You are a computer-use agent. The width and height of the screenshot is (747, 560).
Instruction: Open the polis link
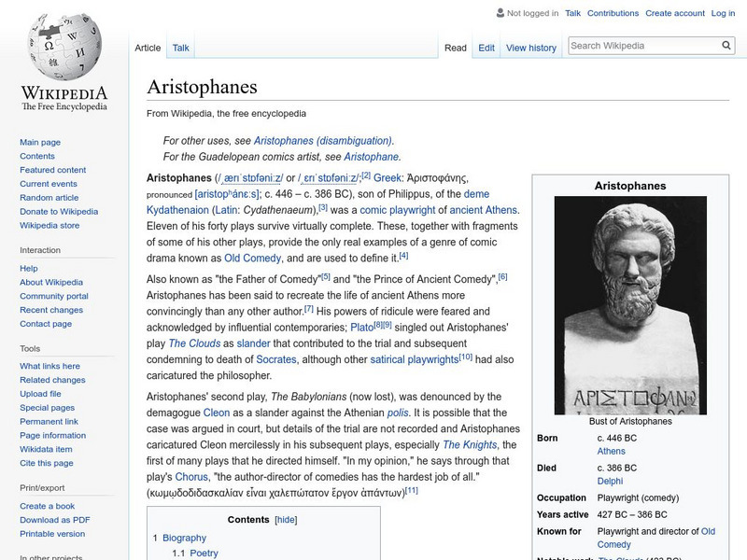(398, 413)
